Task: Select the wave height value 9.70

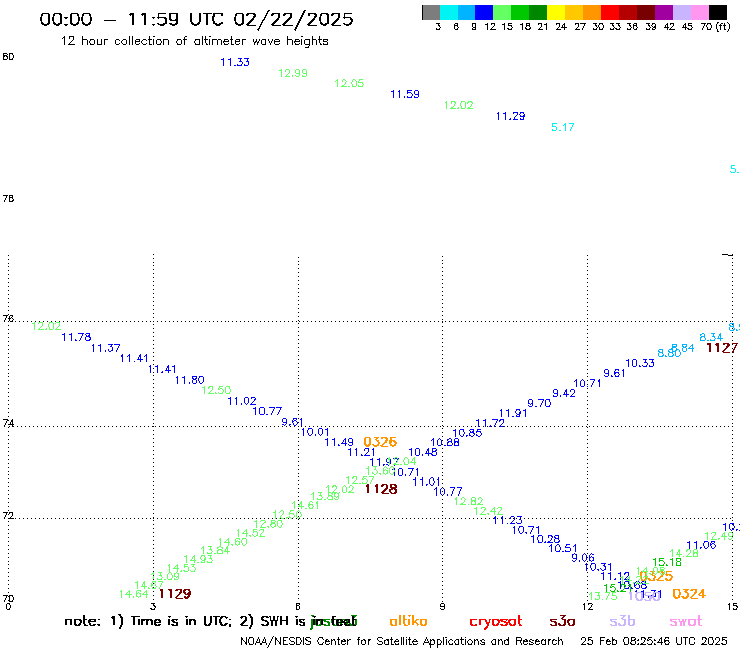Action: point(539,403)
